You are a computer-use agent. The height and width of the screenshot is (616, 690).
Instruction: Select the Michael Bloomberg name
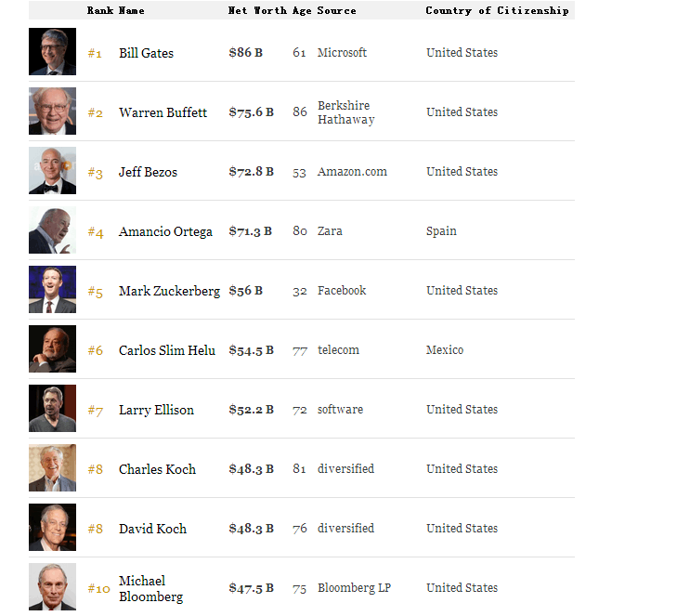point(150,588)
